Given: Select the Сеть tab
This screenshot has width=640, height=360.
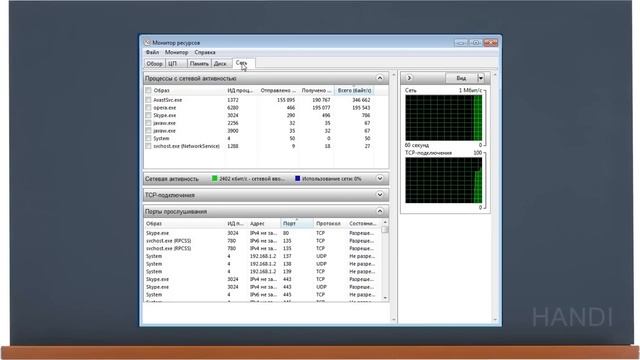Looking at the screenshot, I should [x=244, y=63].
